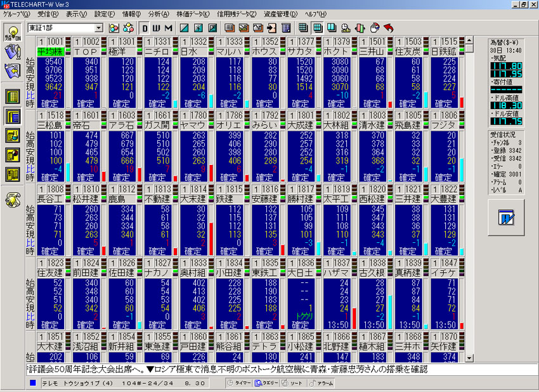The height and width of the screenshot is (392, 539).
Task: Select the サカタ stock name cell
Action: coord(301,51)
